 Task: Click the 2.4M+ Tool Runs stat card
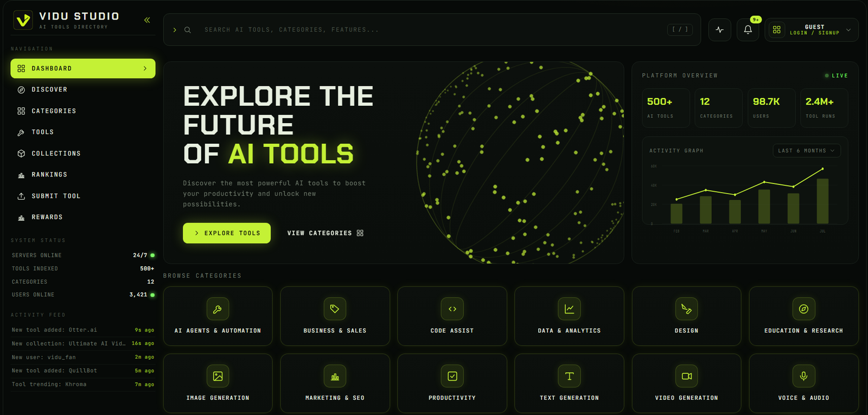(x=824, y=108)
